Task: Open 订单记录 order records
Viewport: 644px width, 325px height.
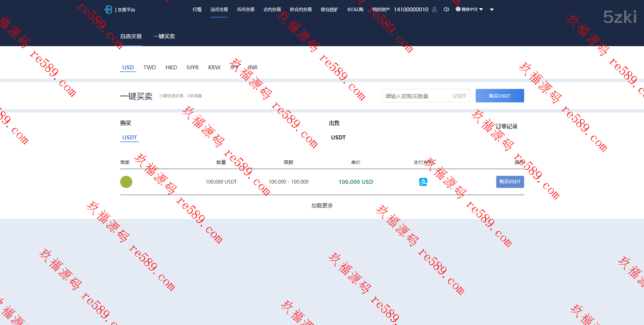Action: pyautogui.click(x=506, y=127)
